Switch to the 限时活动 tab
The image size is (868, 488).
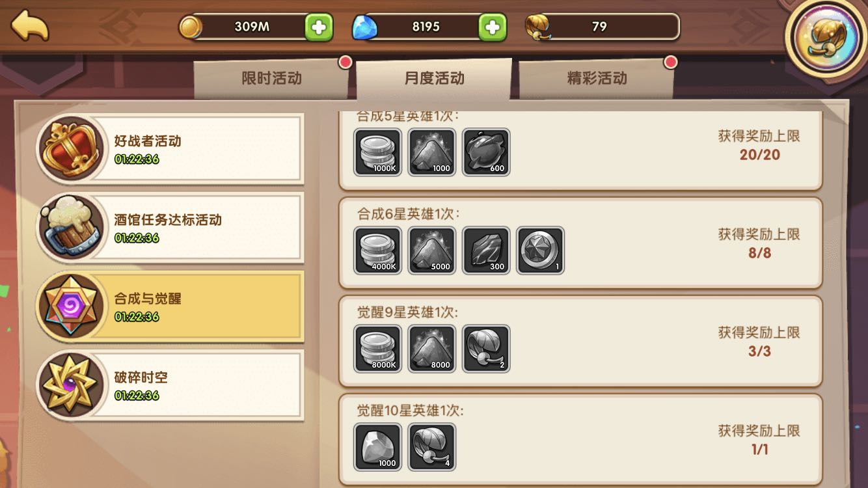(272, 79)
